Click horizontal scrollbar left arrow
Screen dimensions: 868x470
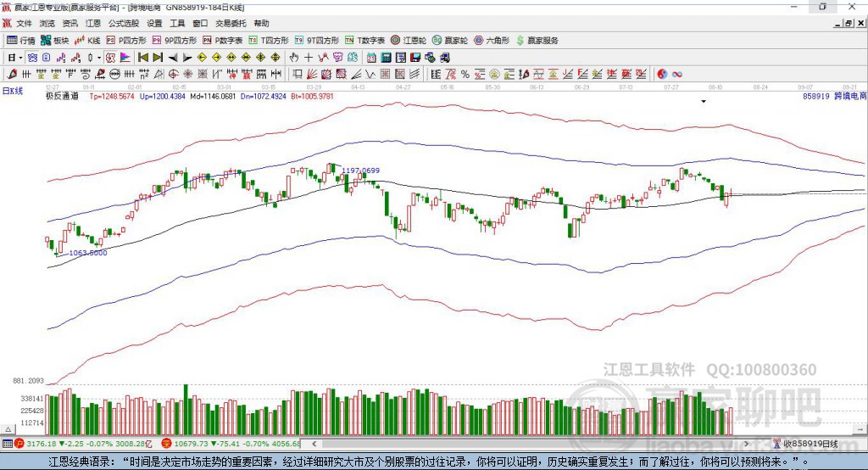314,444
